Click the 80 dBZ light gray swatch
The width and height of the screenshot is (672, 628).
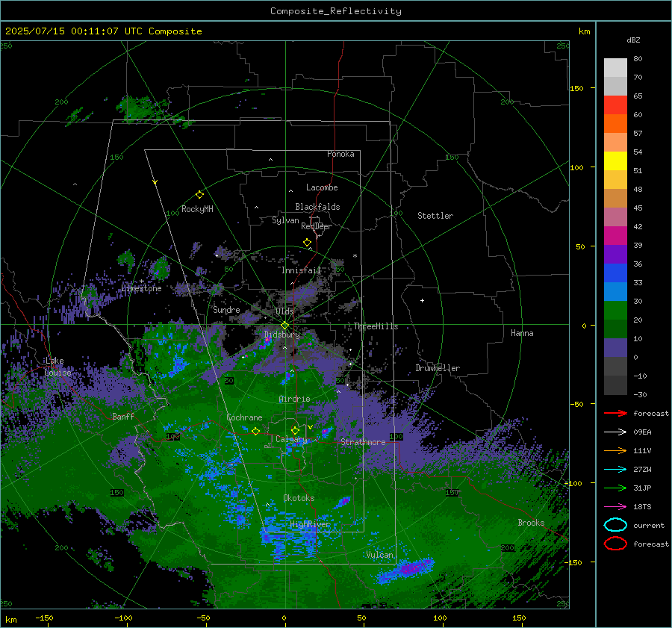coord(615,68)
